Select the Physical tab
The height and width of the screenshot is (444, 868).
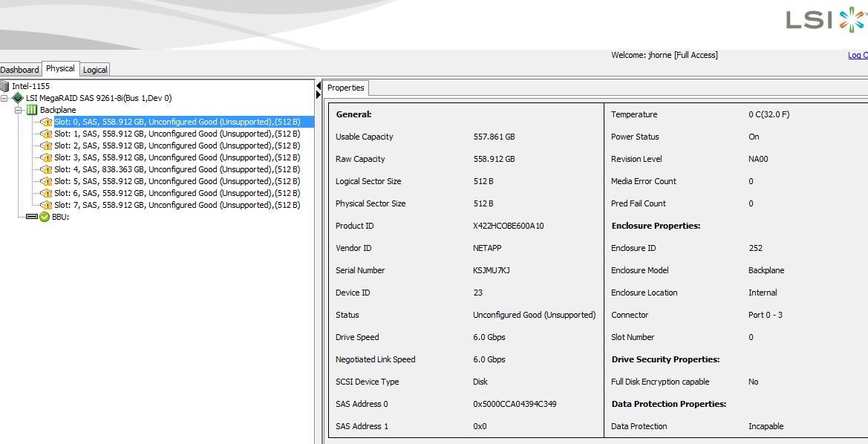(60, 68)
